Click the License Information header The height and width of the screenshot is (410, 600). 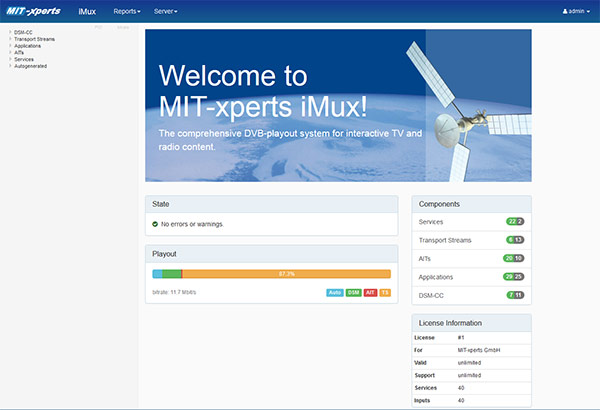click(x=471, y=323)
